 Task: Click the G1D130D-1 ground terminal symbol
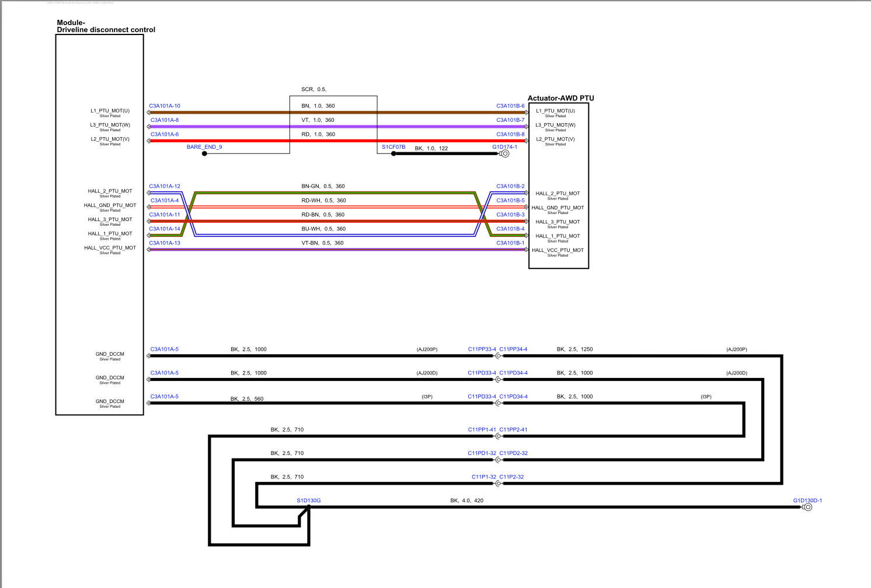807,507
